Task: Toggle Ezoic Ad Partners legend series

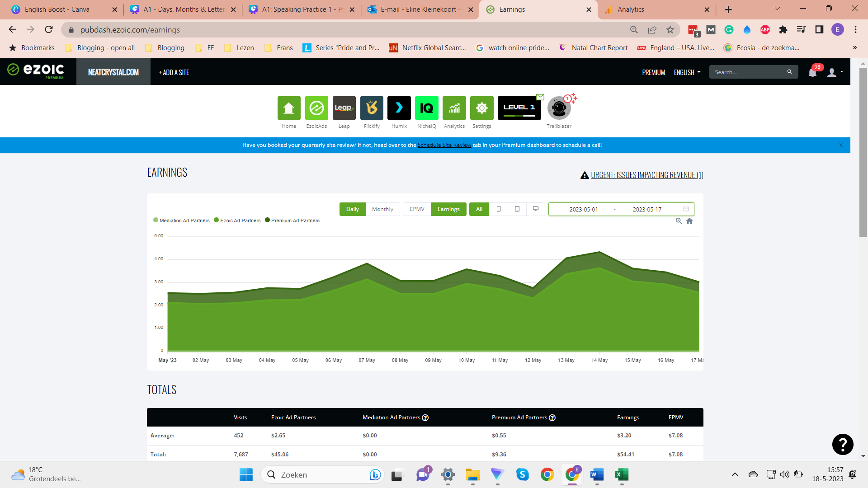Action: coord(237,221)
